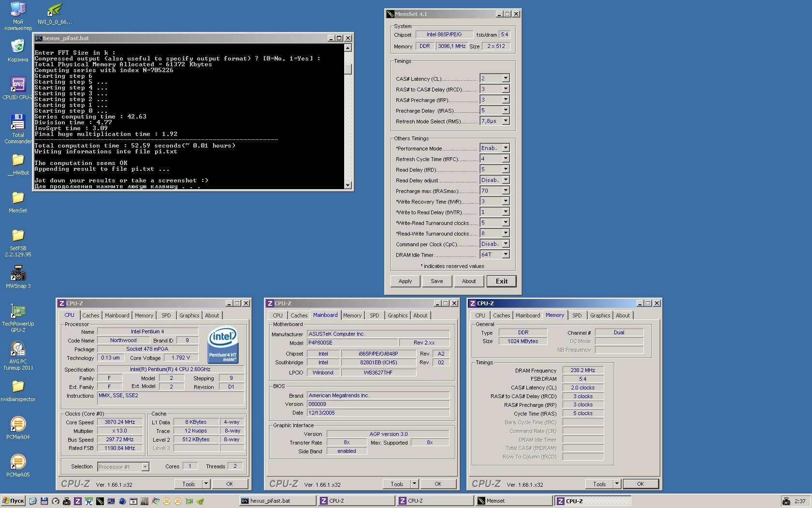Open Tools dropdown arrow in CPU tab window
Screen dimensions: 812x508
pos(206,484)
